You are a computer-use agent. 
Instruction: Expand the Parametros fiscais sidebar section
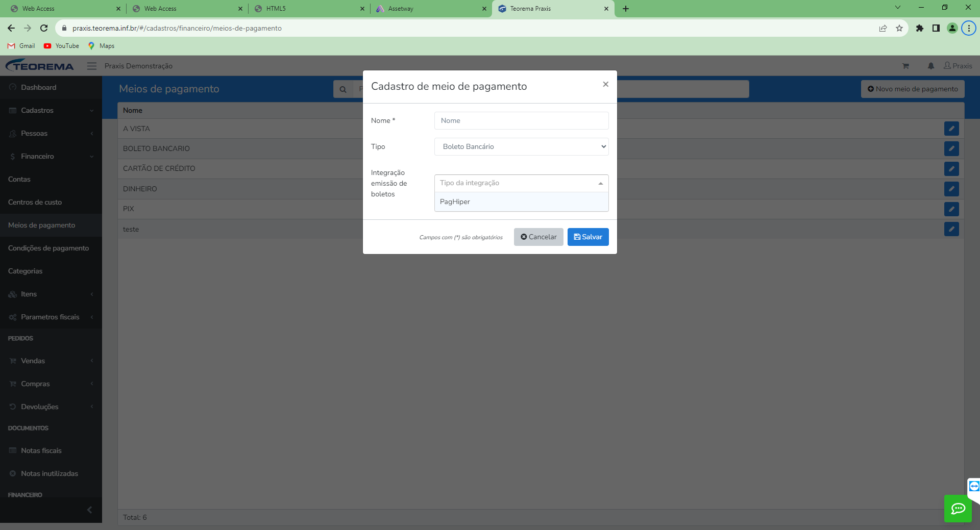tap(51, 317)
